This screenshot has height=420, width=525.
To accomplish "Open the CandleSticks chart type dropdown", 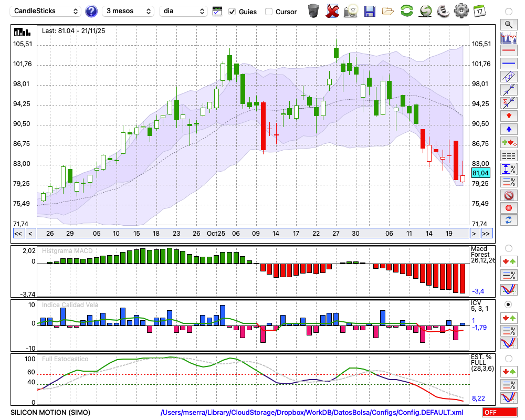I will (x=46, y=11).
